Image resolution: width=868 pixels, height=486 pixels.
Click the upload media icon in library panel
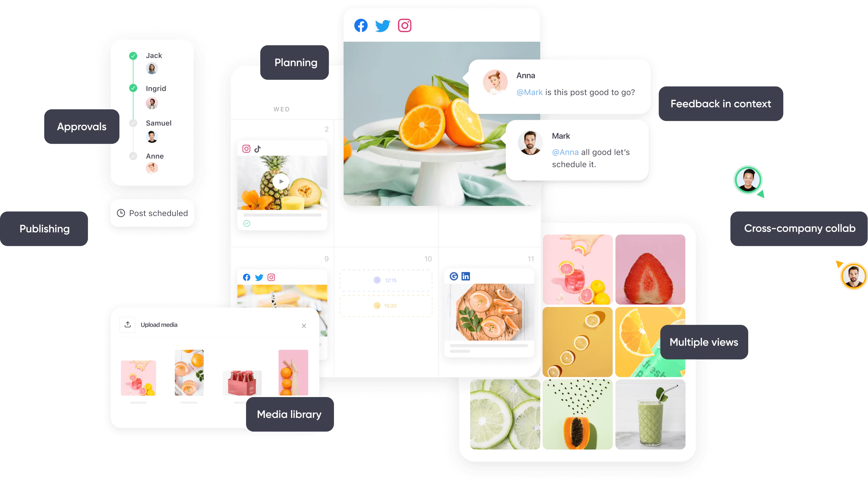tap(127, 324)
